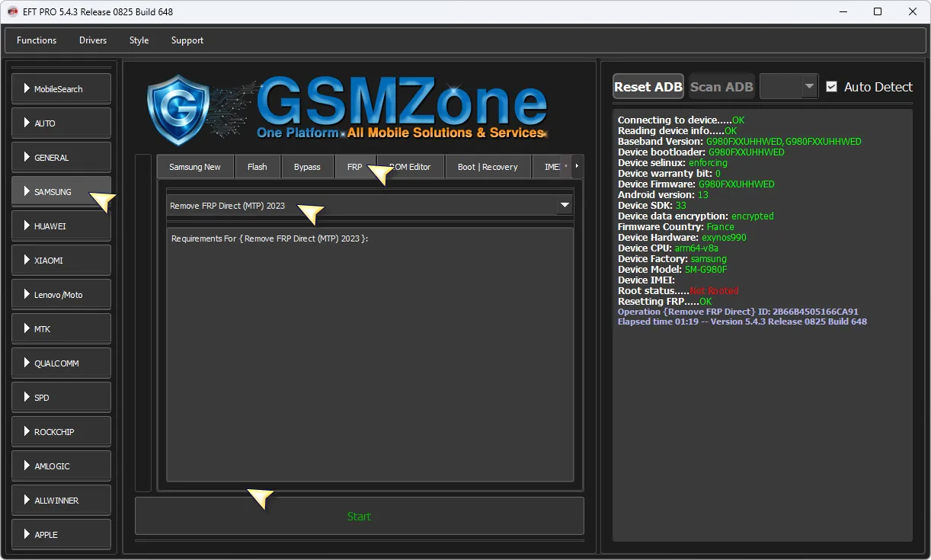Click the arrow icon beside XIAOMI
Image resolution: width=931 pixels, height=560 pixels.
27,261
